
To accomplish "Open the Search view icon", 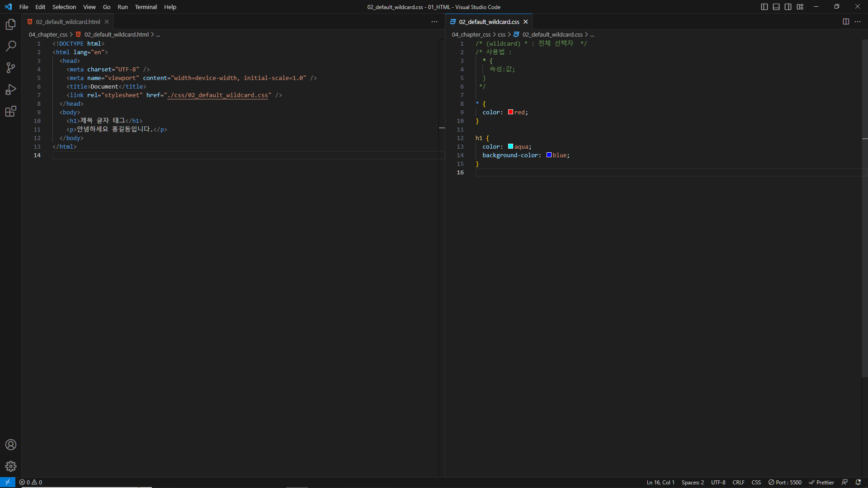I will 11,46.
